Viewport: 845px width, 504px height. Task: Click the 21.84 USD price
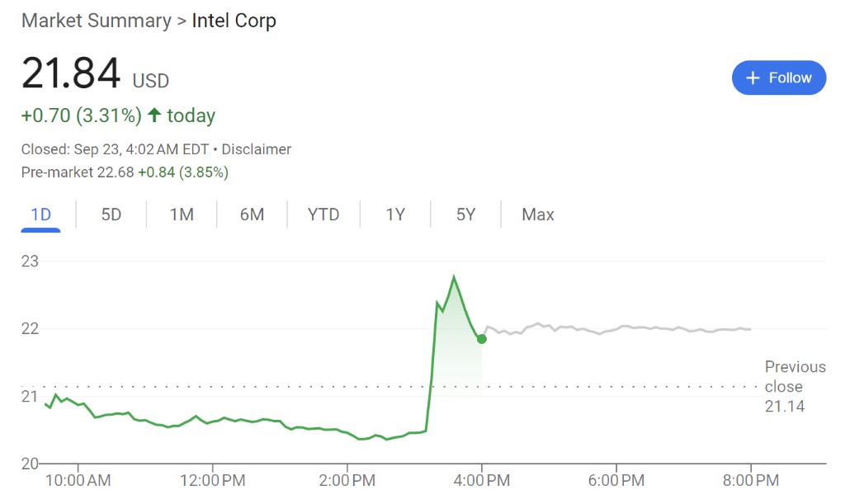tap(94, 74)
